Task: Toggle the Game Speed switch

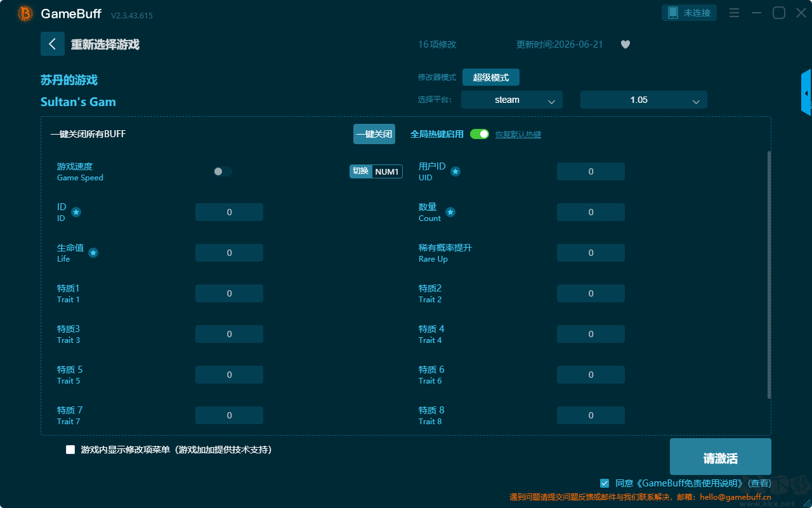Action: tap(223, 171)
